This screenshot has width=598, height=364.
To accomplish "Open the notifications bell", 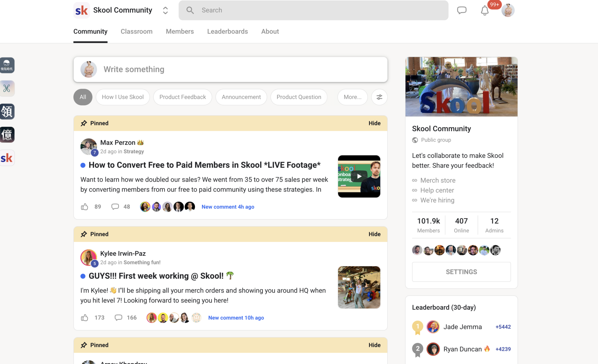I will (x=485, y=10).
